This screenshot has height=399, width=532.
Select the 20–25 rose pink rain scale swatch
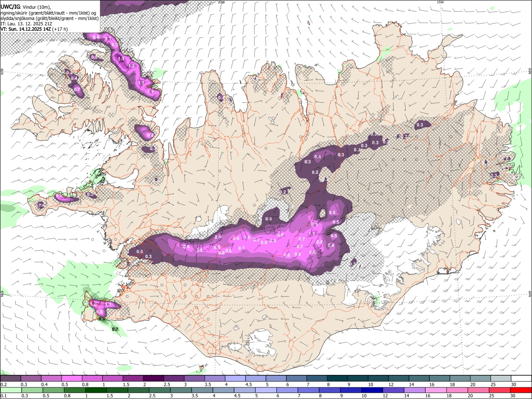pyautogui.click(x=478, y=390)
